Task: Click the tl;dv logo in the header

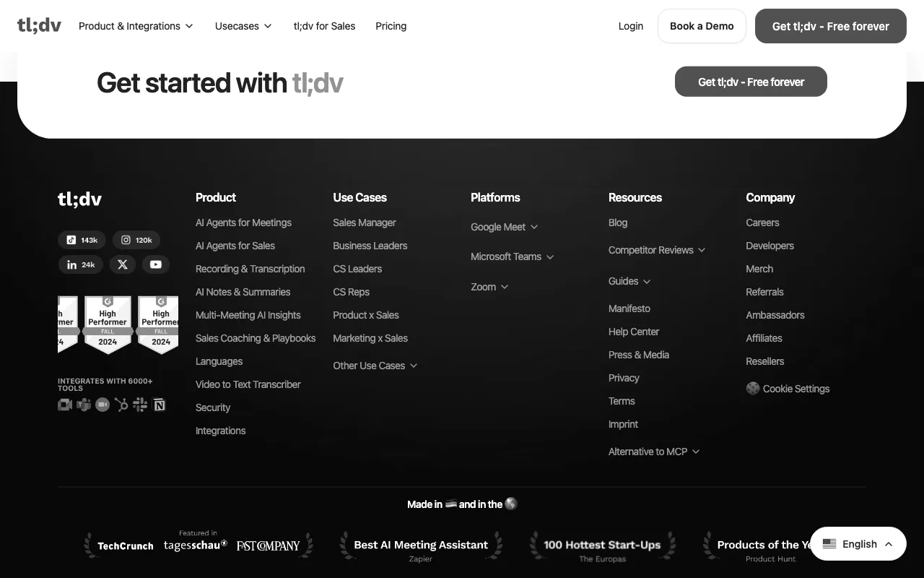Action: [x=39, y=26]
